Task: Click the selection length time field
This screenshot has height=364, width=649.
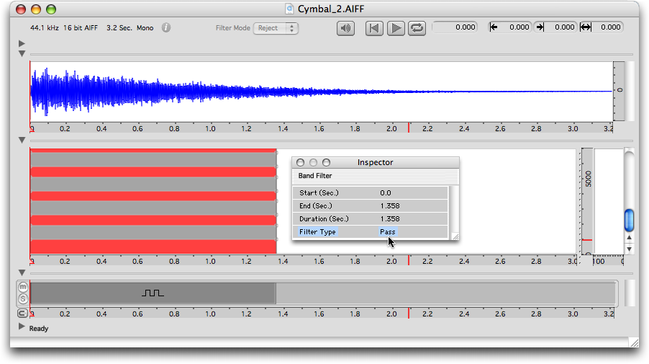Action: pyautogui.click(x=607, y=27)
